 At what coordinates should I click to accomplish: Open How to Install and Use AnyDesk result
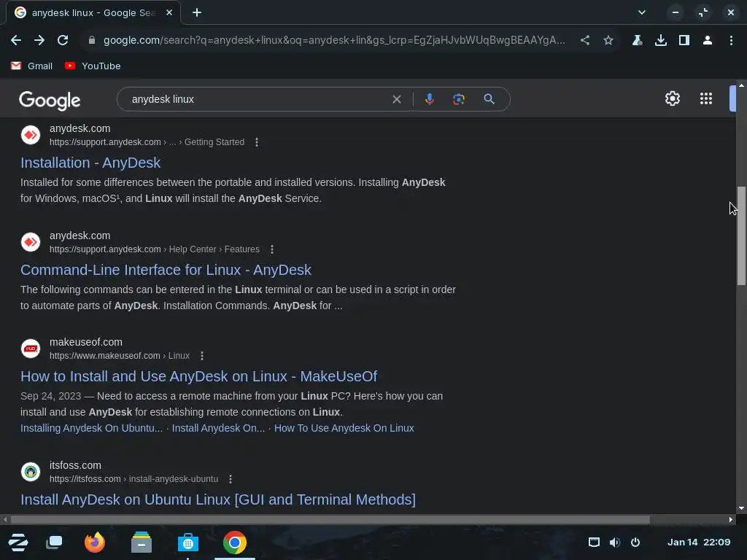(x=198, y=377)
